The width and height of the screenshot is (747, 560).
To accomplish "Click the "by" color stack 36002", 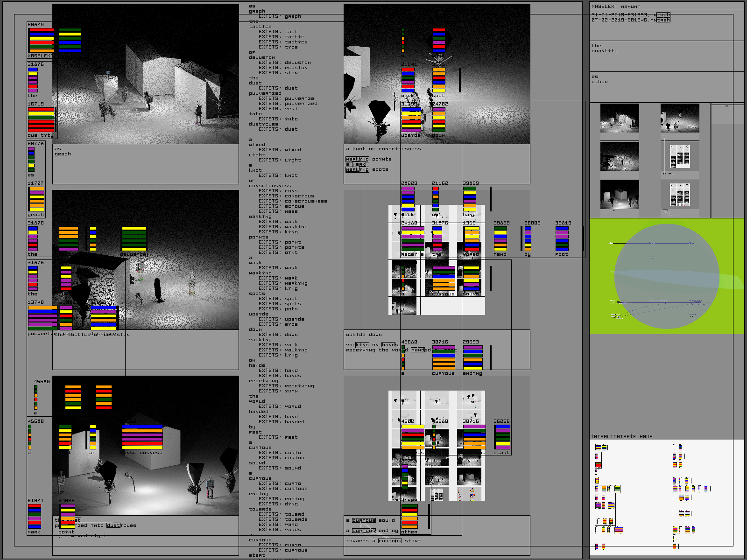I will (528, 239).
